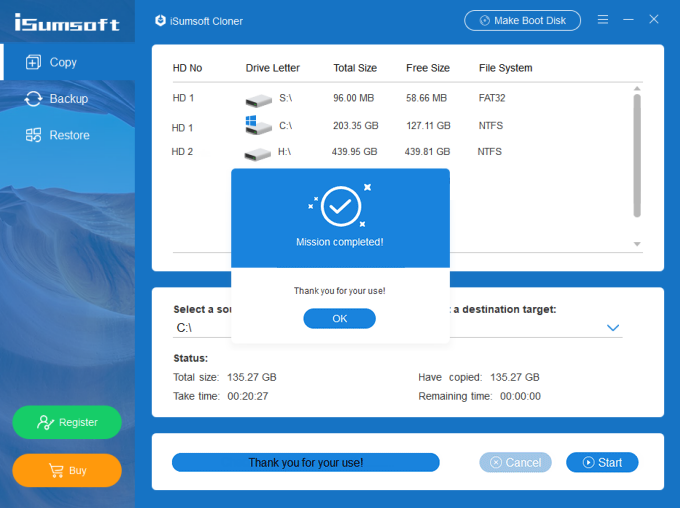This screenshot has width=680, height=508.
Task: Click the 127.11 GB free size cell
Action: click(428, 126)
